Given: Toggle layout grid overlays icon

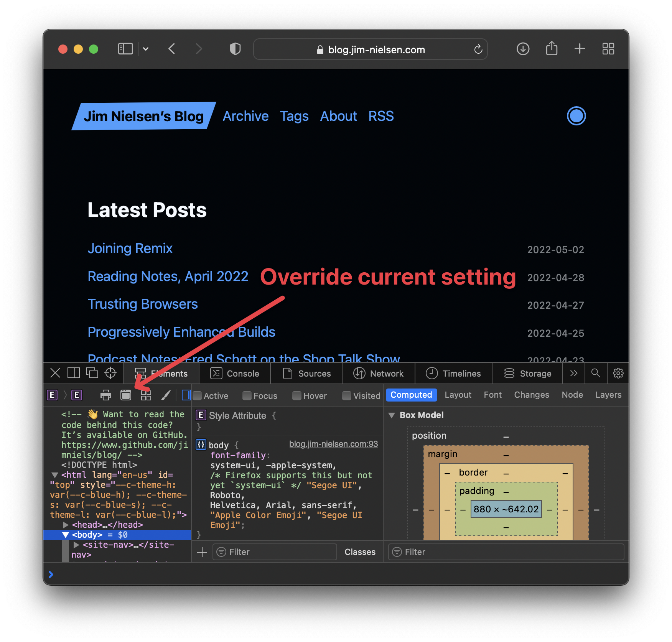Looking at the screenshot, I should [x=146, y=395].
